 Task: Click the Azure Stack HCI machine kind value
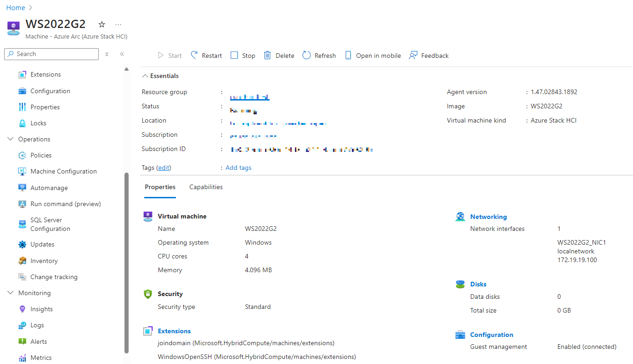(x=554, y=120)
